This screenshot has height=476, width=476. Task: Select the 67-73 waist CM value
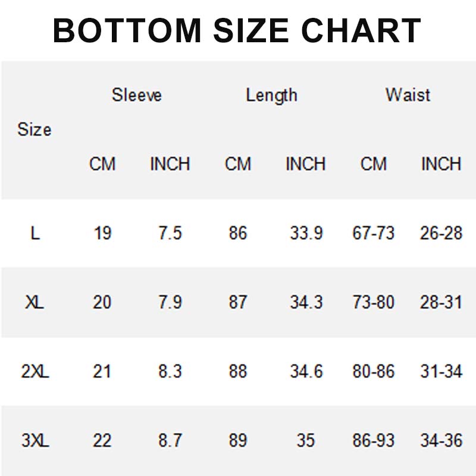tap(374, 233)
